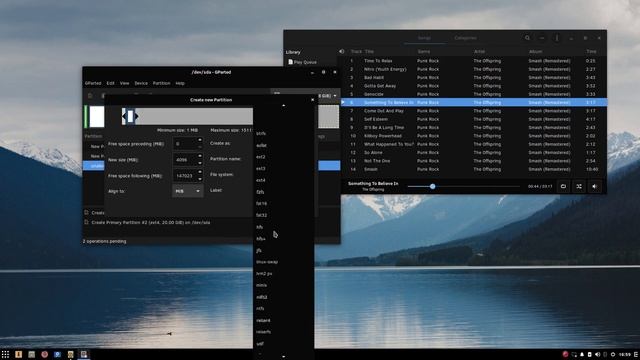Viewport: 640px width, 360px height.
Task: Open the GParted menu in menu bar
Action: coord(93,83)
